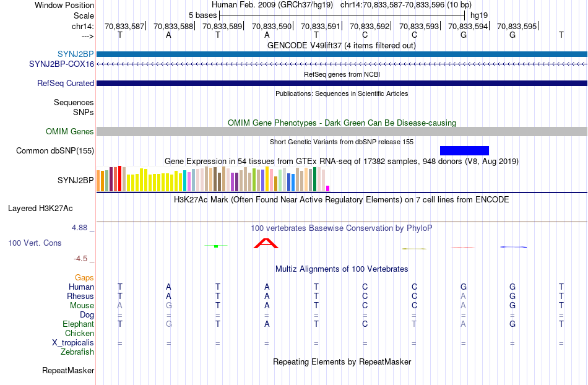Click the 'Human' species row label
Screen dimensions: 588x385
(x=81, y=287)
